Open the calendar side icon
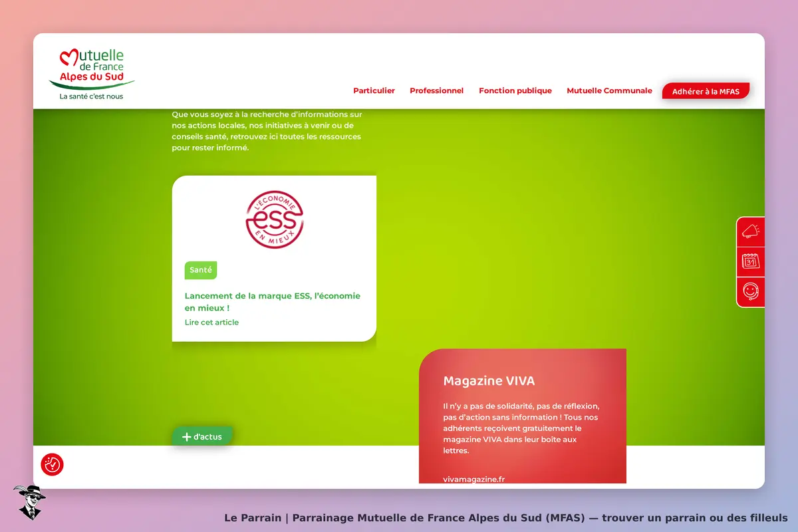 751,261
